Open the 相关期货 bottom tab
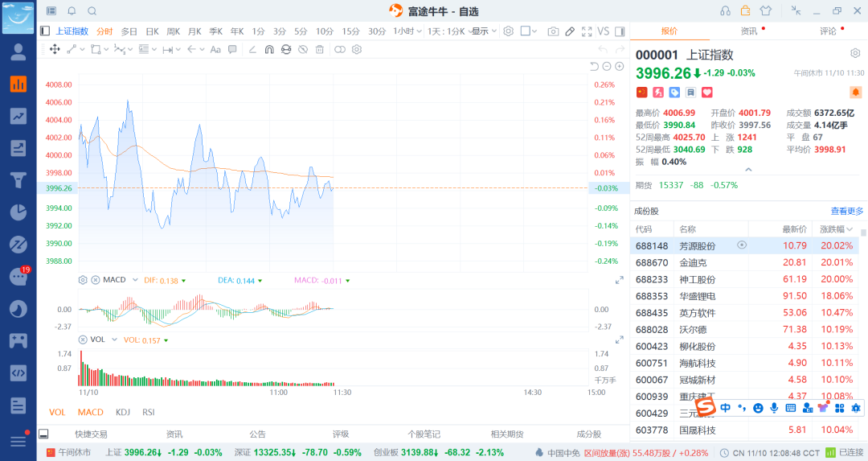 coord(507,434)
